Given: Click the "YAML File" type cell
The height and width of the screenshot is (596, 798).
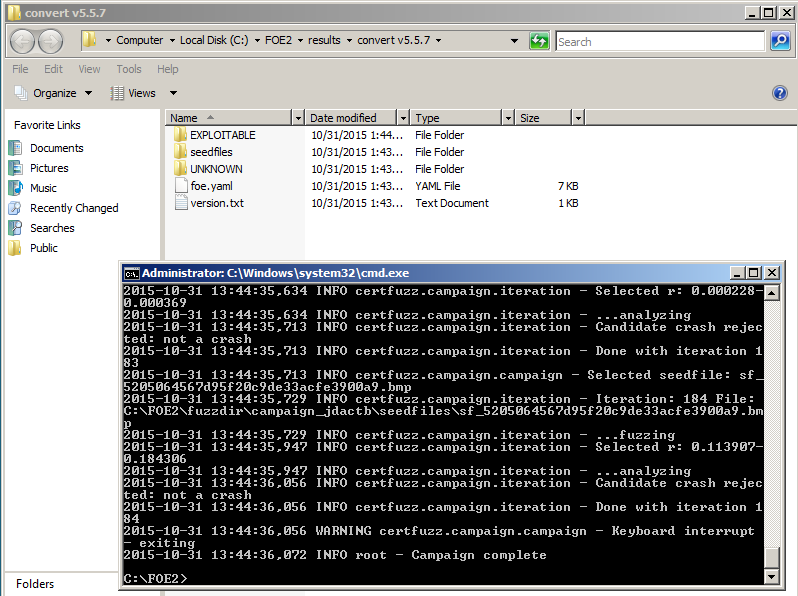Looking at the screenshot, I should coord(438,186).
